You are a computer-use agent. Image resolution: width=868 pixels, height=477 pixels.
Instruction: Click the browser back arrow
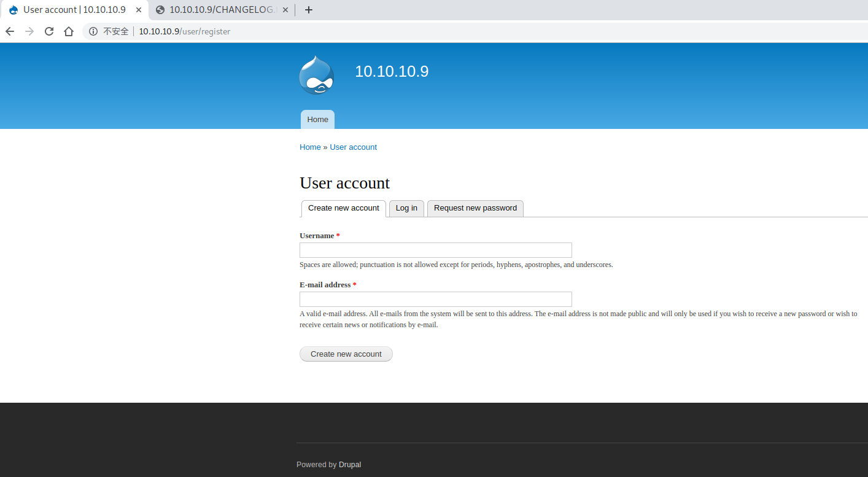tap(10, 31)
